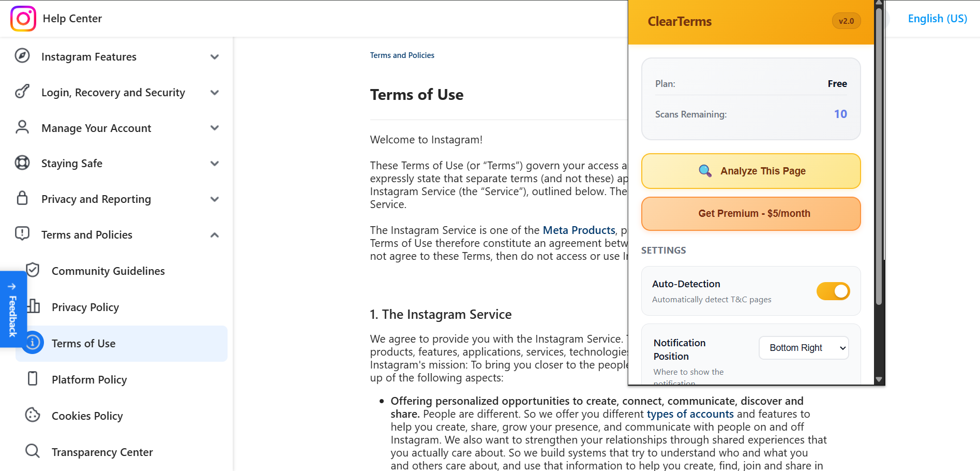
Task: Click the key icon for Login, Recovery and Security
Action: point(22,92)
